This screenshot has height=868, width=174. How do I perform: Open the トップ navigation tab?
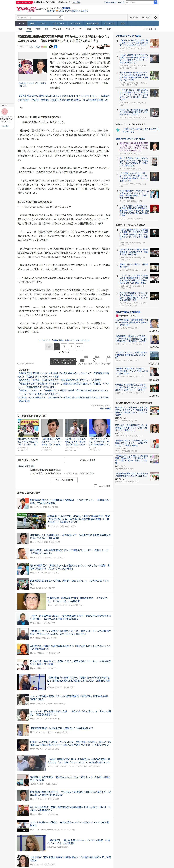[x=21, y=24]
